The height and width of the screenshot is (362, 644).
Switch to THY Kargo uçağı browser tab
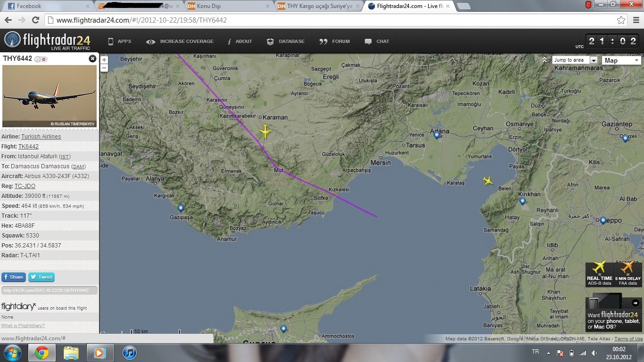tap(318, 6)
